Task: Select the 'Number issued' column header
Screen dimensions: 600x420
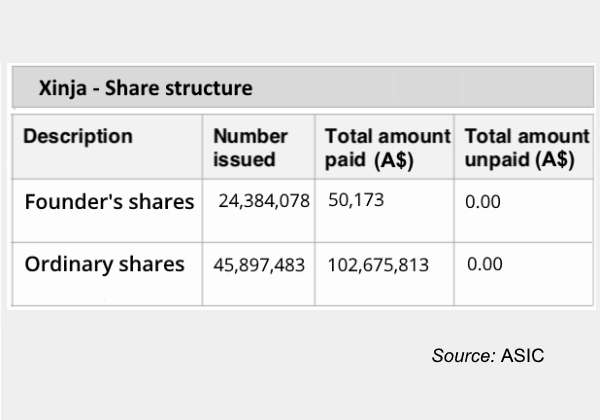Action: click(x=251, y=148)
